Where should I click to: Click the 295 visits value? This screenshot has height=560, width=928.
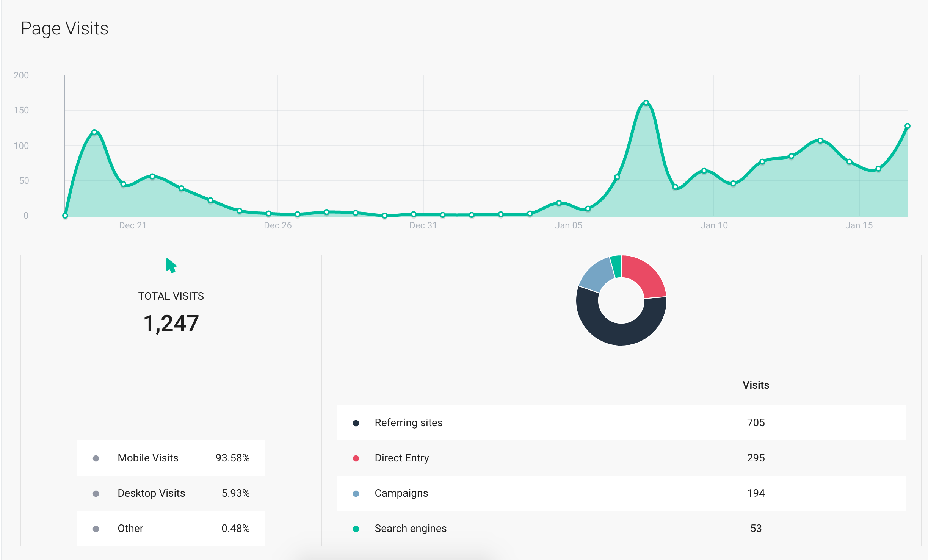click(x=756, y=458)
